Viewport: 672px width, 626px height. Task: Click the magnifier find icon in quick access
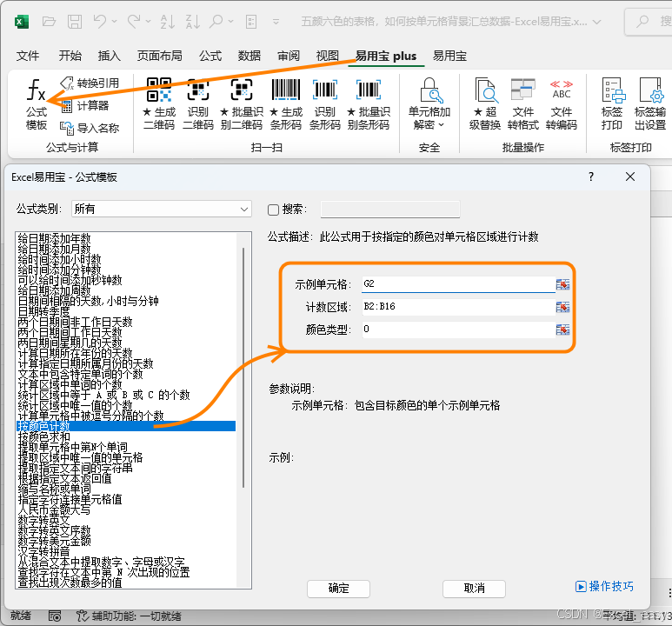[216, 21]
